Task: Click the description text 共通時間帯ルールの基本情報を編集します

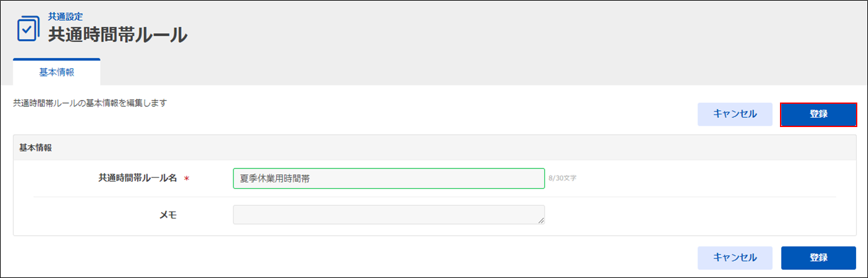Action: 90,103
